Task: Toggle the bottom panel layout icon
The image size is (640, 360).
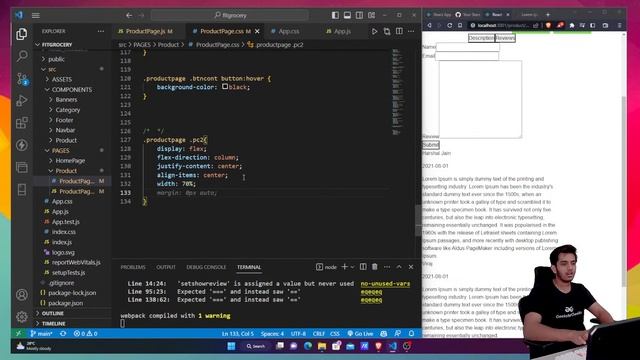Action: click(347, 16)
